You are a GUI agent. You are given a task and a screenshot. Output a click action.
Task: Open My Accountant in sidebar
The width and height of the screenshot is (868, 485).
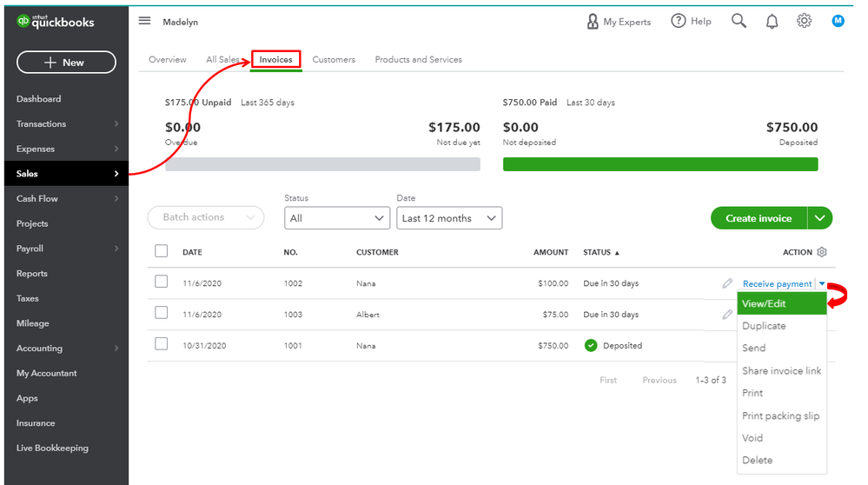pyautogui.click(x=47, y=373)
